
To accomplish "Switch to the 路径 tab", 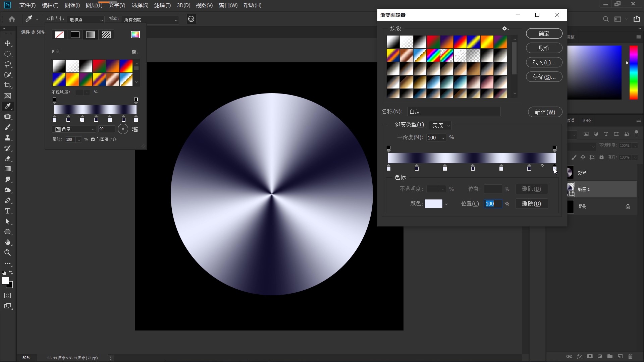I will 587,120.
